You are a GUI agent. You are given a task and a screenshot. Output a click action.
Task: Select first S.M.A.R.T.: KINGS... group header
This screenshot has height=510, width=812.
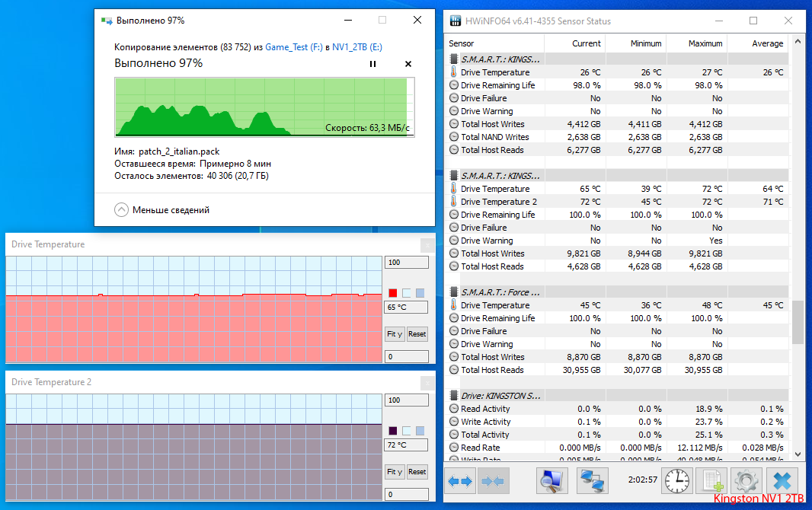pyautogui.click(x=617, y=59)
